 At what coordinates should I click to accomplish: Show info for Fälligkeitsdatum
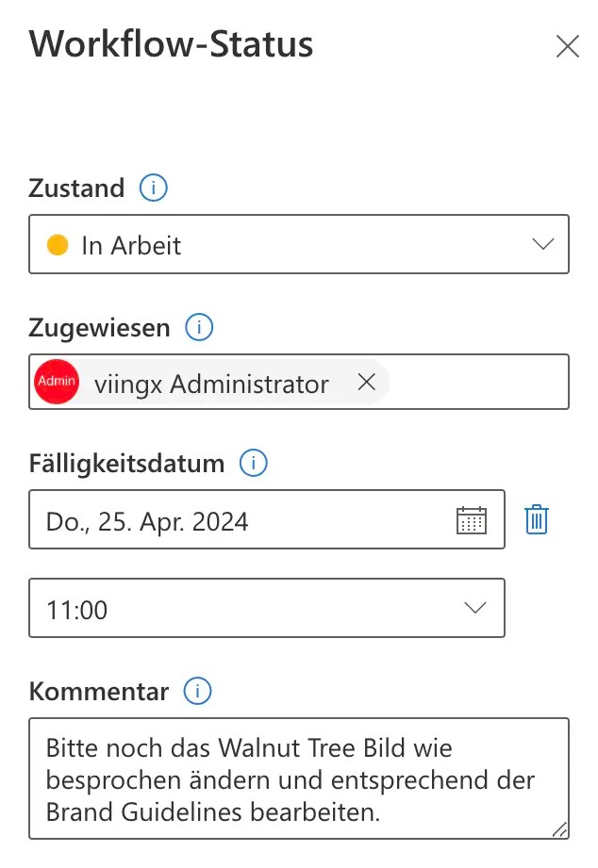pos(254,464)
